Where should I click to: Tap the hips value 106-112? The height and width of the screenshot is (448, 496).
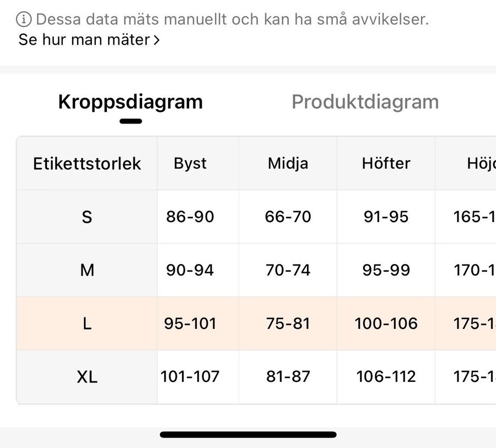(386, 377)
